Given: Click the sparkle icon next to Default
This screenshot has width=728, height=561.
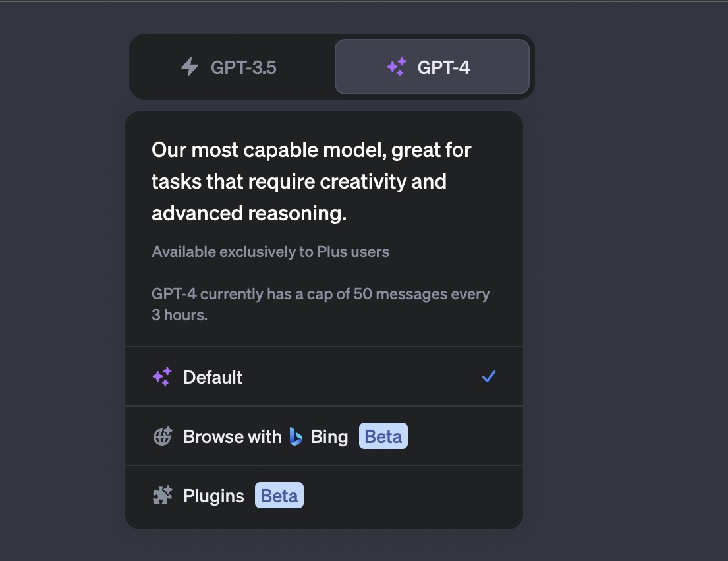Looking at the screenshot, I should [162, 377].
